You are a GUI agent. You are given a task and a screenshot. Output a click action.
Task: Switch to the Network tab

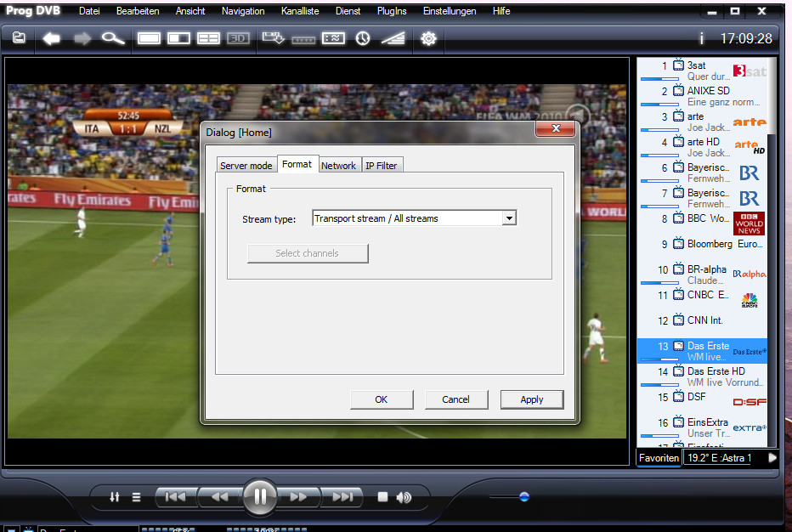pos(338,165)
